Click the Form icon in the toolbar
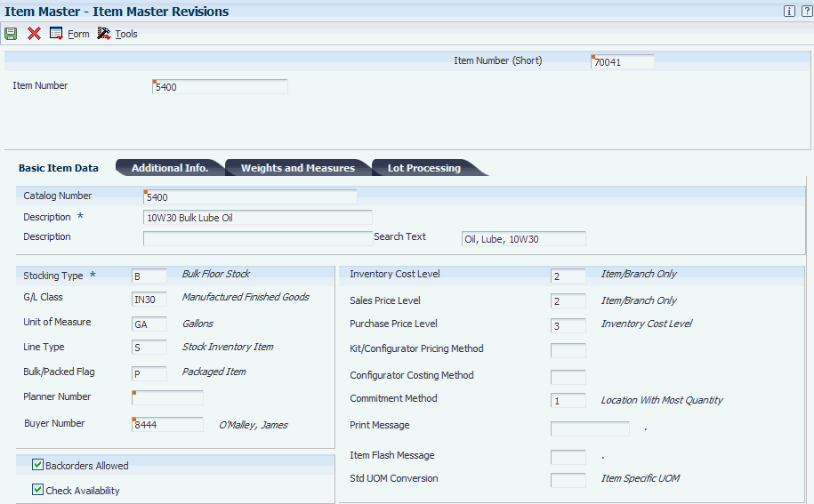 point(56,34)
